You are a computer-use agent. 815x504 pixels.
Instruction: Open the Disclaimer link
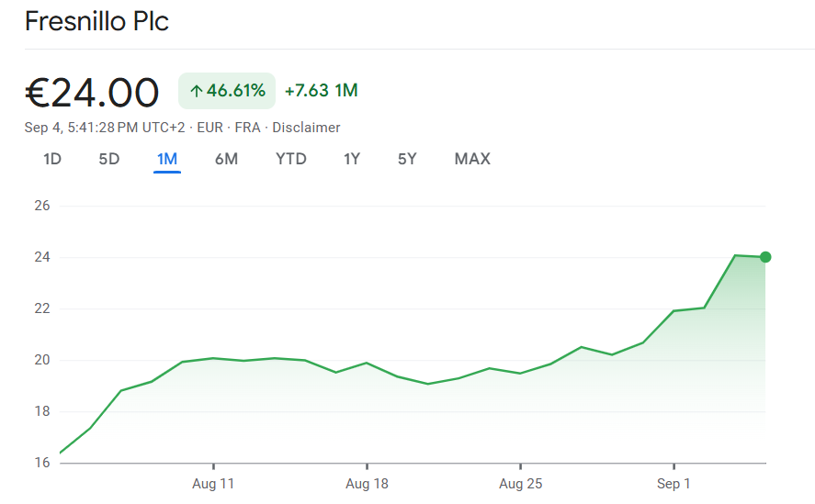coord(306,128)
